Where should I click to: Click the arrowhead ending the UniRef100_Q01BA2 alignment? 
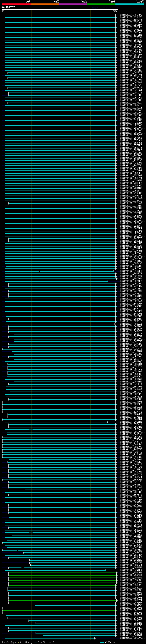107,422
